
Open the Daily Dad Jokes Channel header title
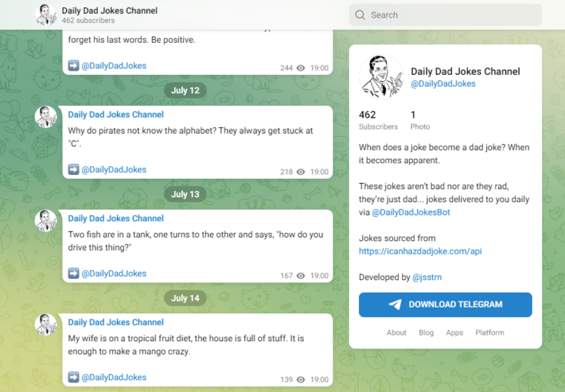click(x=110, y=10)
